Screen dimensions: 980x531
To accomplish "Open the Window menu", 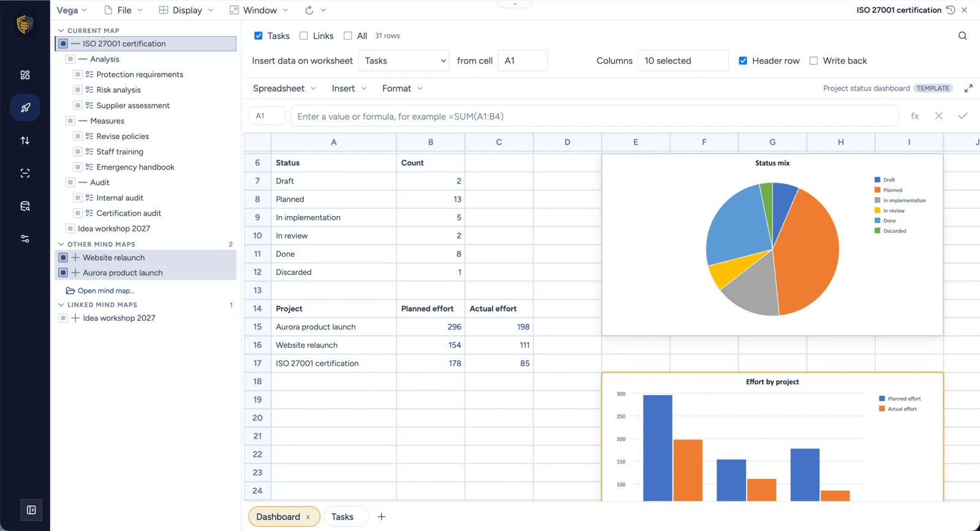I will click(260, 10).
